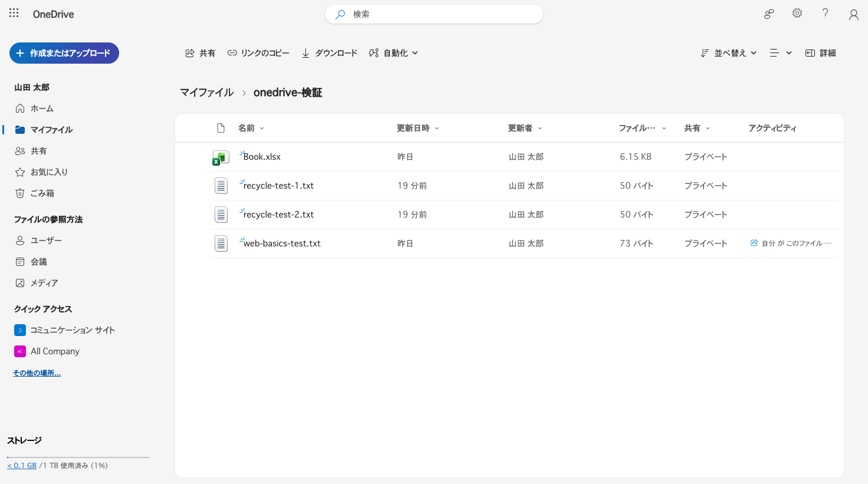The height and width of the screenshot is (484, 868).
Task: Click the onedrive-検証 breadcrumb title
Action: [x=288, y=93]
